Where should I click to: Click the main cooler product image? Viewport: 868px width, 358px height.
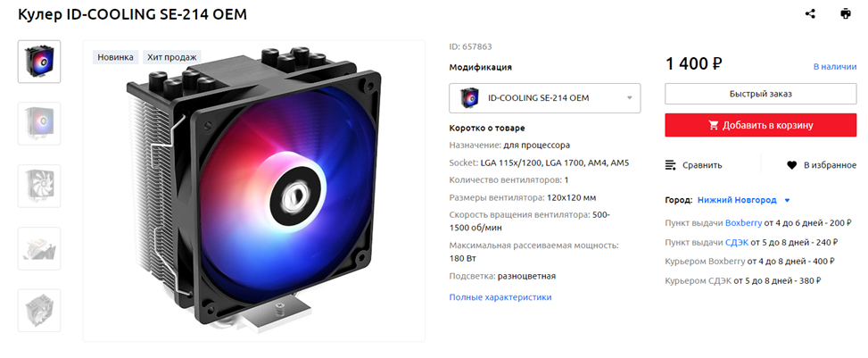coord(253,191)
